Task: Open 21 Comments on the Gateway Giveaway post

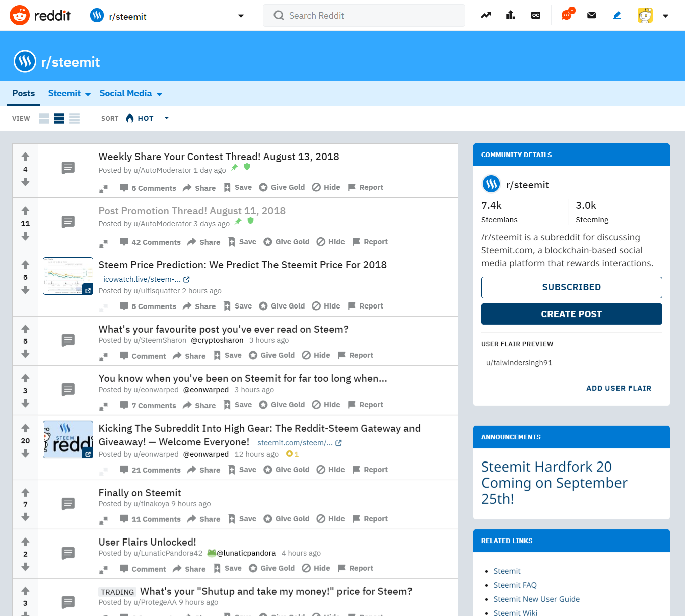Action: [150, 470]
